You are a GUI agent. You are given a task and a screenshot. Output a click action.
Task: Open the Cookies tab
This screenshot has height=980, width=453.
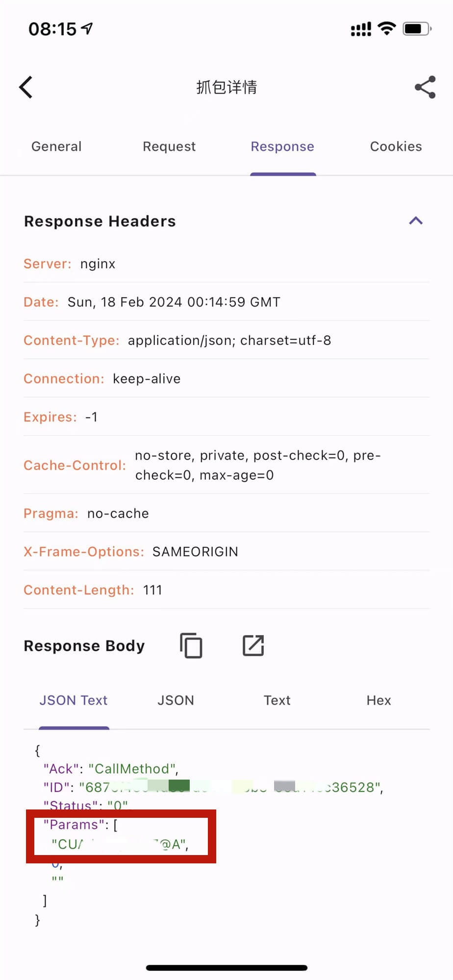pyautogui.click(x=396, y=147)
